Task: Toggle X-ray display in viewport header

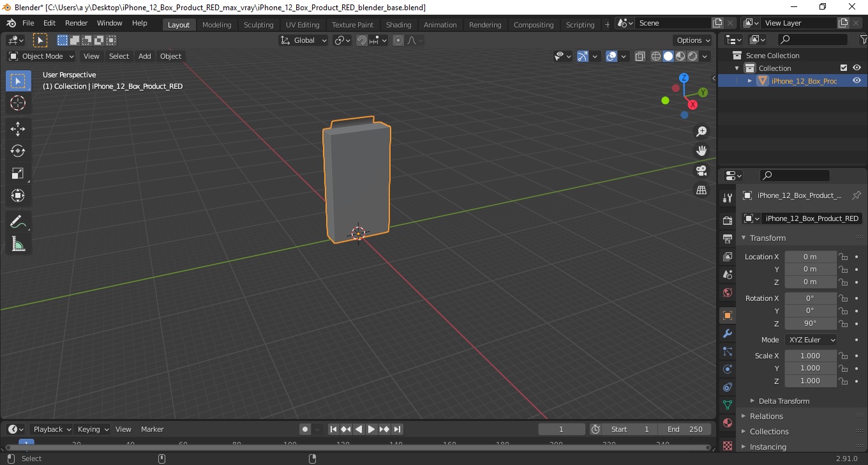Action: coord(640,56)
